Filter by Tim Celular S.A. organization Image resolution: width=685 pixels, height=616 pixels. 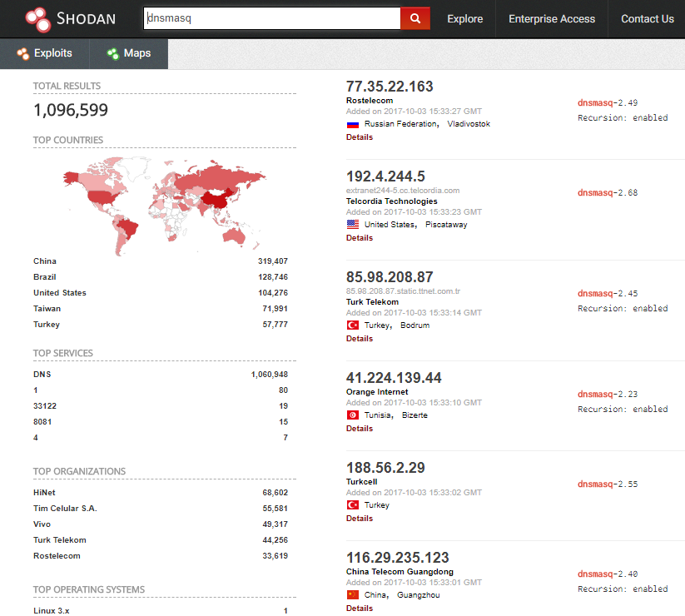66,509
